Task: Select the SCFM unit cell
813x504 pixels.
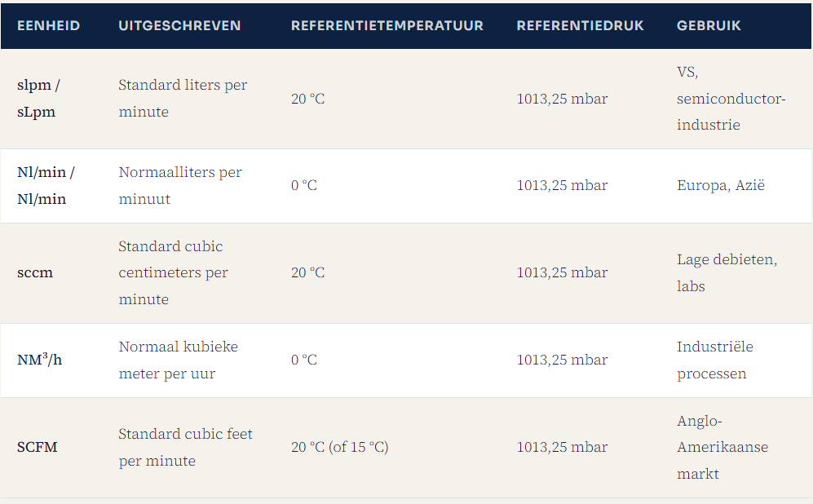Action: coord(38,447)
